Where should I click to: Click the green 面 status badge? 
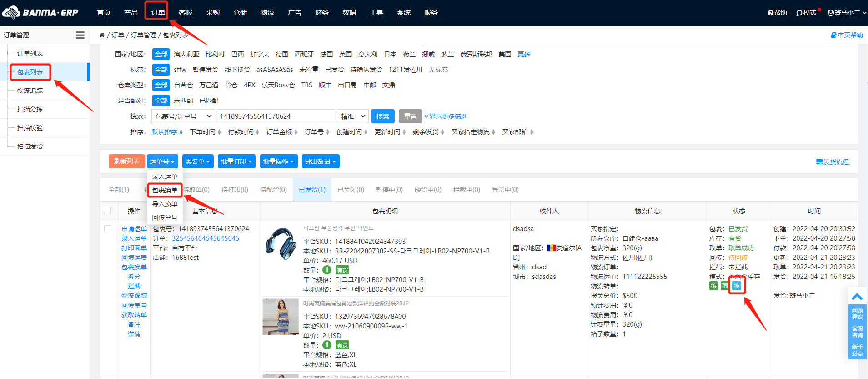point(725,286)
